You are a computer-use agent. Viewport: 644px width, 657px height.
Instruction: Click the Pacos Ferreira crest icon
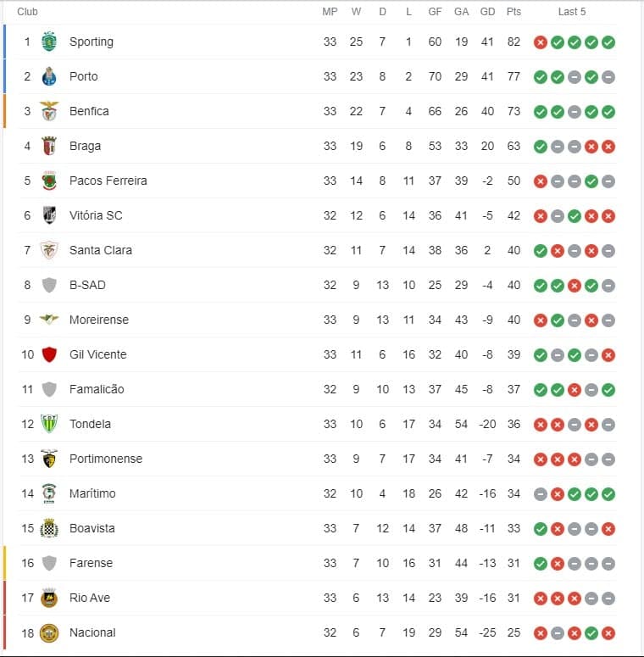coord(49,181)
